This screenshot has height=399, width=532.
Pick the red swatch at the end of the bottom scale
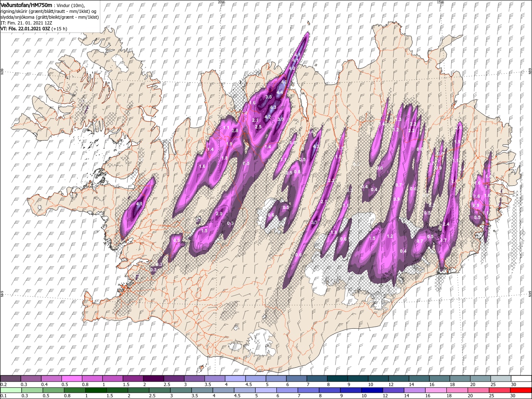520,390
